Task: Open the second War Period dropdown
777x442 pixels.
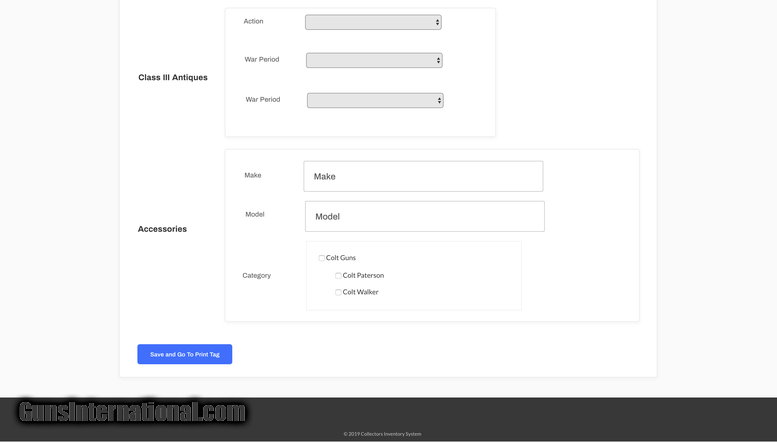Action: (374, 100)
